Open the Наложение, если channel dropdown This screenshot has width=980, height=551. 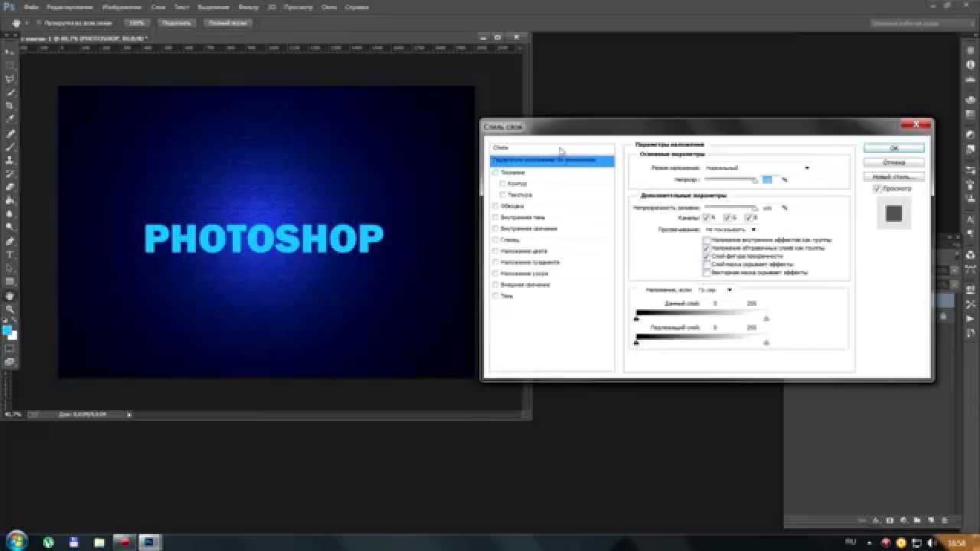click(715, 290)
